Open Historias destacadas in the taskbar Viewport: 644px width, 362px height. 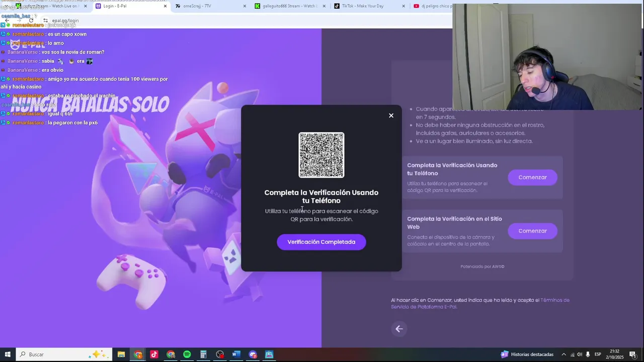click(x=527, y=354)
